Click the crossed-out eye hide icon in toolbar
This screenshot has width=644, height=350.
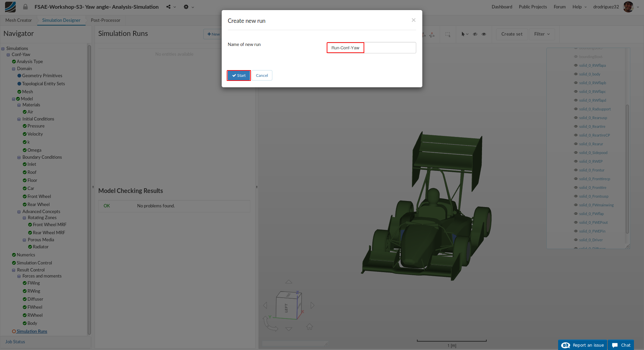click(475, 34)
